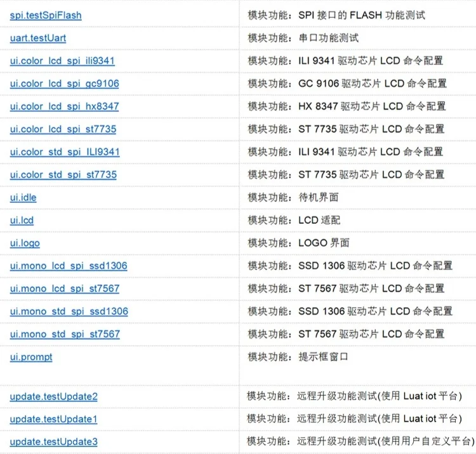Click the update.testUpdate1 link
476x454 pixels.
pyautogui.click(x=53, y=419)
